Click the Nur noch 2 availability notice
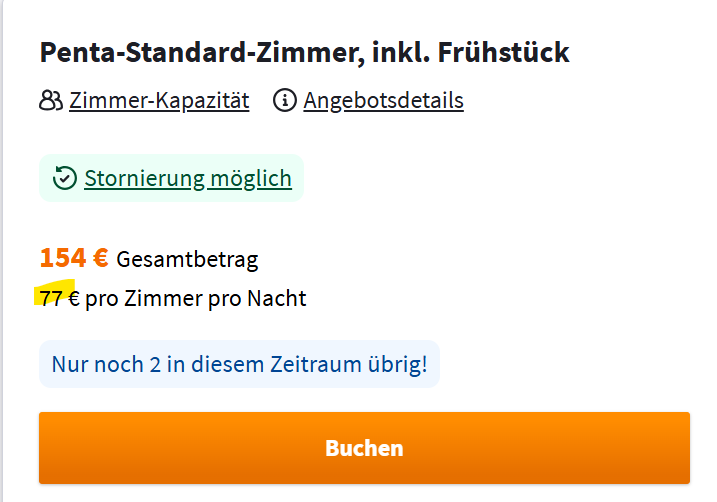The width and height of the screenshot is (717, 502). [x=239, y=364]
